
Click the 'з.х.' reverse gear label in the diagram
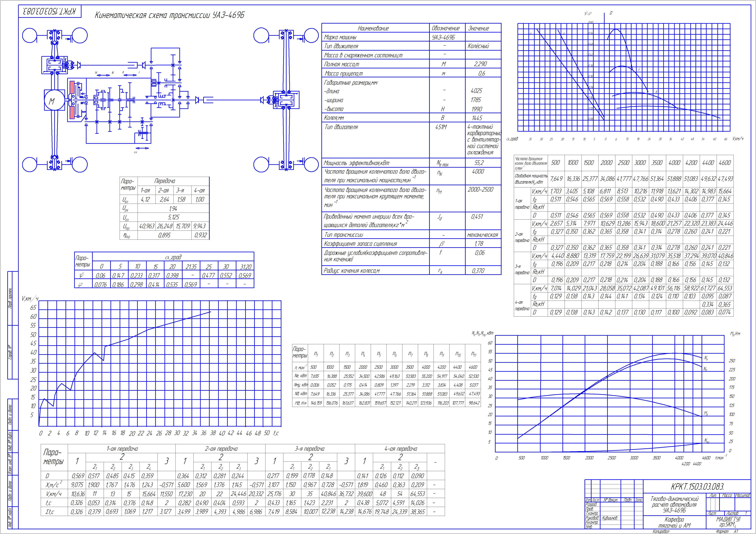click(135, 152)
